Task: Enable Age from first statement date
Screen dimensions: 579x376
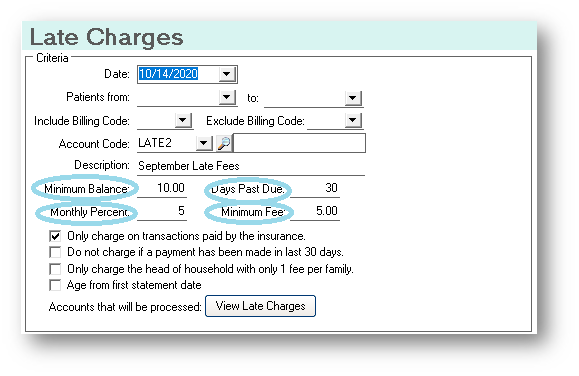Action: [55, 285]
